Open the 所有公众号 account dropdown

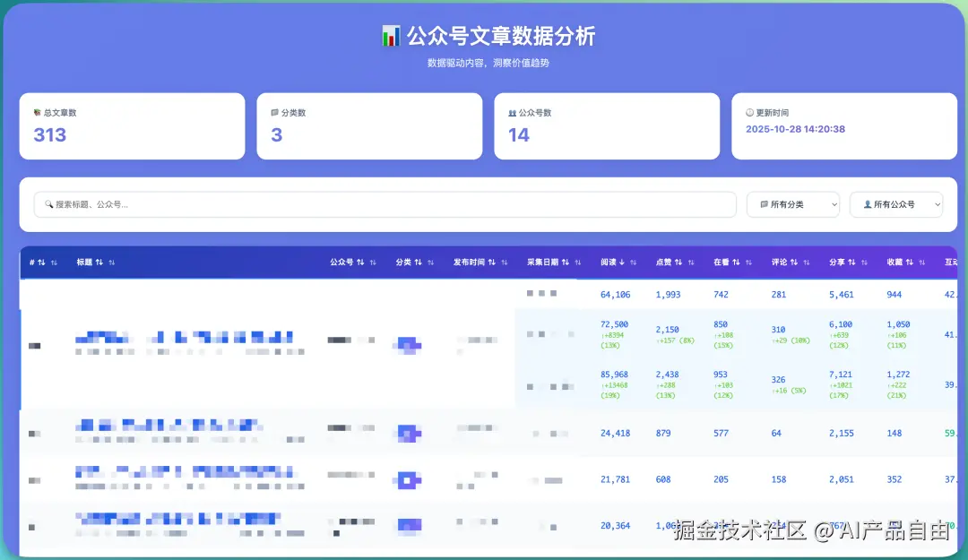[896, 204]
